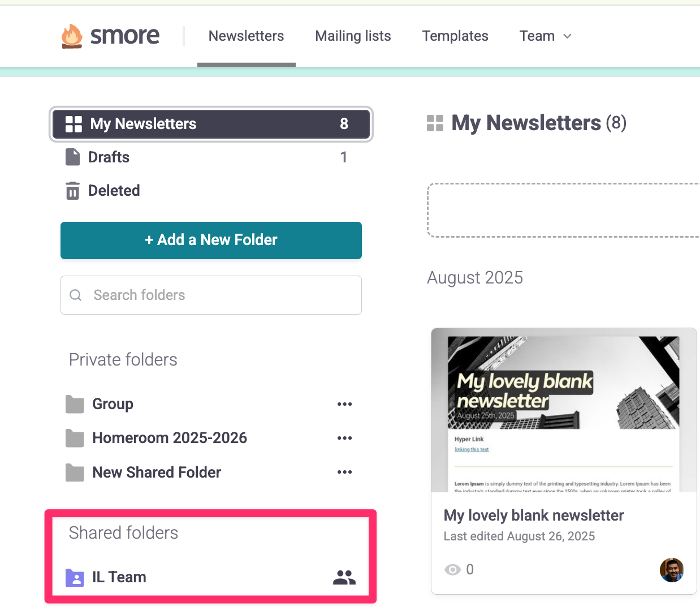Viewport: 700px width, 610px height.
Task: Expand the Team dropdown menu
Action: [546, 36]
